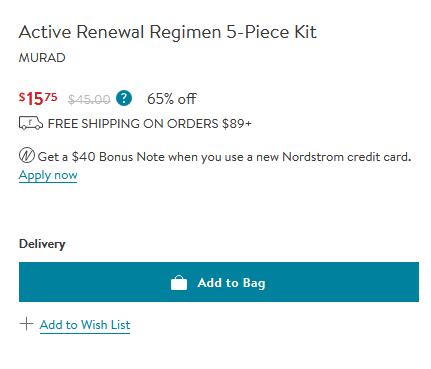
Task: Click the blue question mark price help icon
Action: (124, 98)
